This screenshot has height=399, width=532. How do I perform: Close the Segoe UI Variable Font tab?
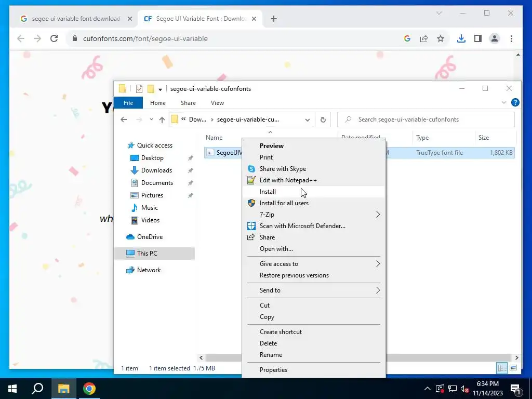(254, 19)
